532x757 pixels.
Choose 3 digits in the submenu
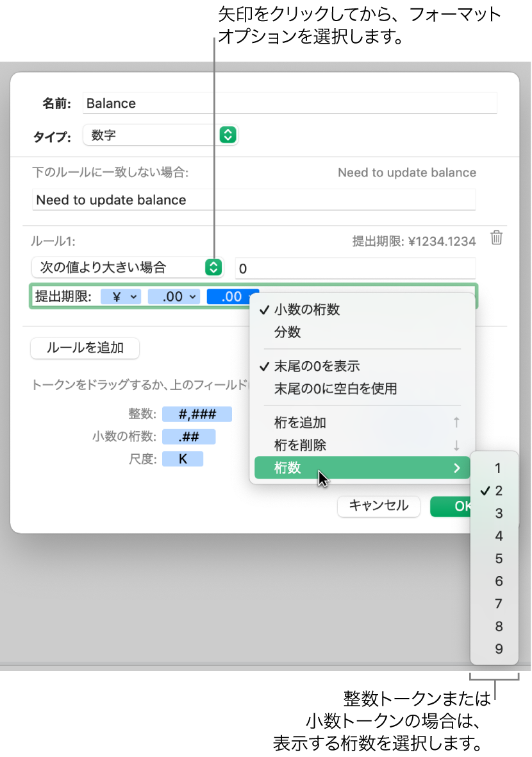coord(495,513)
